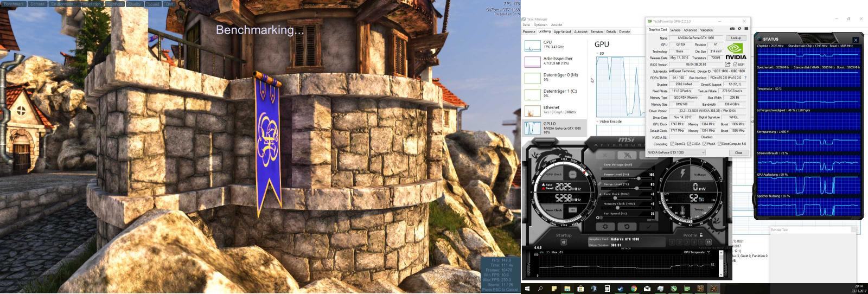This screenshot has height=294, width=868.
Task: Select CPU performance item in Task Manager
Action: (554, 44)
